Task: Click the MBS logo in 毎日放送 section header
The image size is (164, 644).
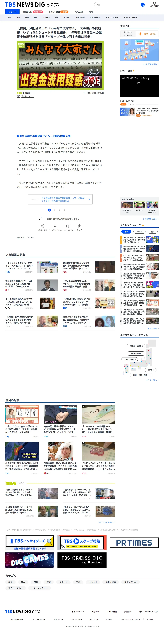Action: point(11,483)
